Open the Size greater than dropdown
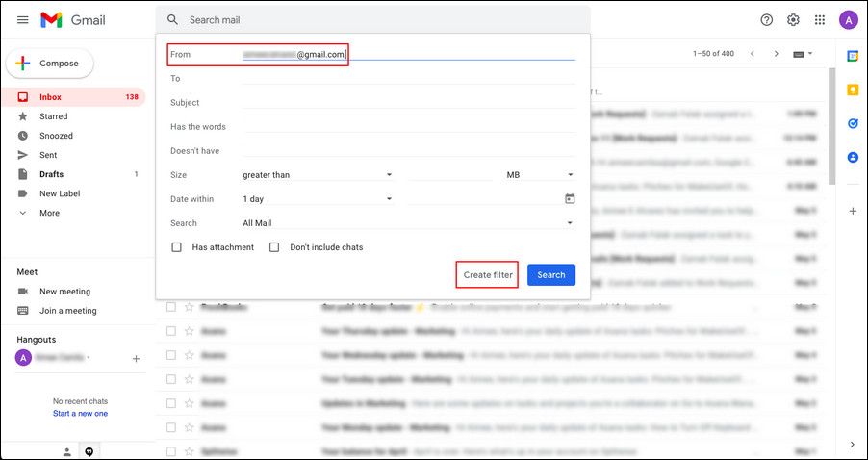The height and width of the screenshot is (460, 868). pyautogui.click(x=318, y=175)
